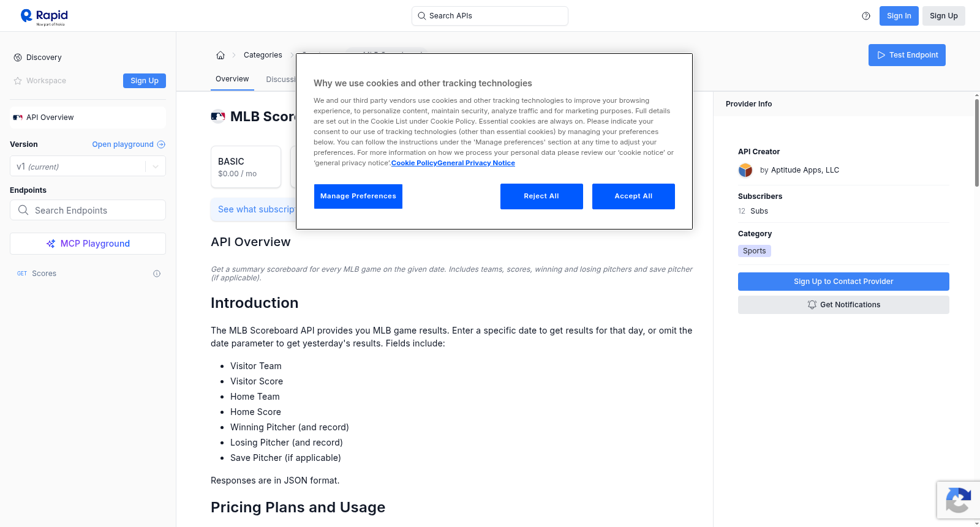The image size is (980, 527).
Task: Open Manage Preferences
Action: [x=358, y=196]
